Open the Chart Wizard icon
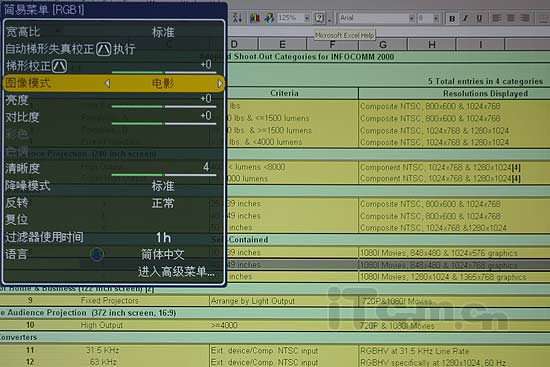Viewport: 550px width, 367px height. tap(255, 18)
